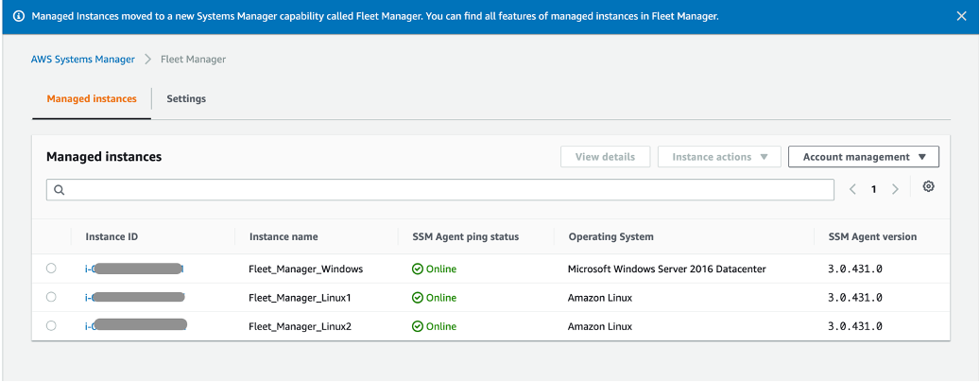Sort by Operating System column header

[x=611, y=237]
